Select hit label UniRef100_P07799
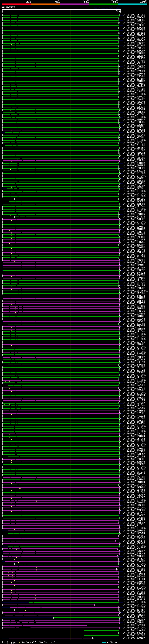 (133, 61)
